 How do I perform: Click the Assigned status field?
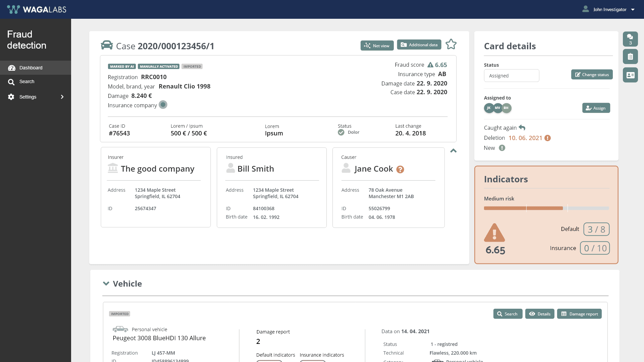pyautogui.click(x=511, y=76)
